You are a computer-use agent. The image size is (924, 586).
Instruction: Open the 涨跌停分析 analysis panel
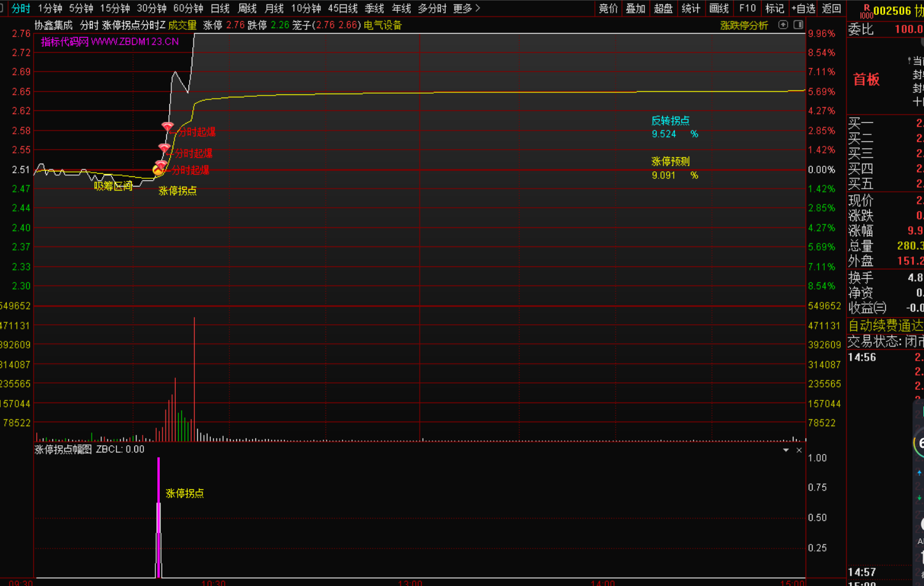click(744, 25)
